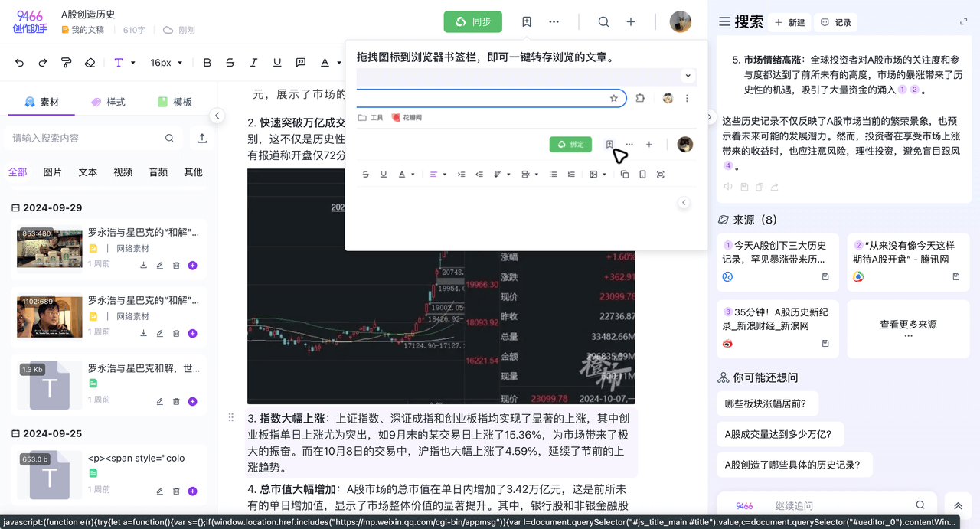Switch to the 模板 tab
This screenshot has width=980, height=529.
click(x=175, y=102)
